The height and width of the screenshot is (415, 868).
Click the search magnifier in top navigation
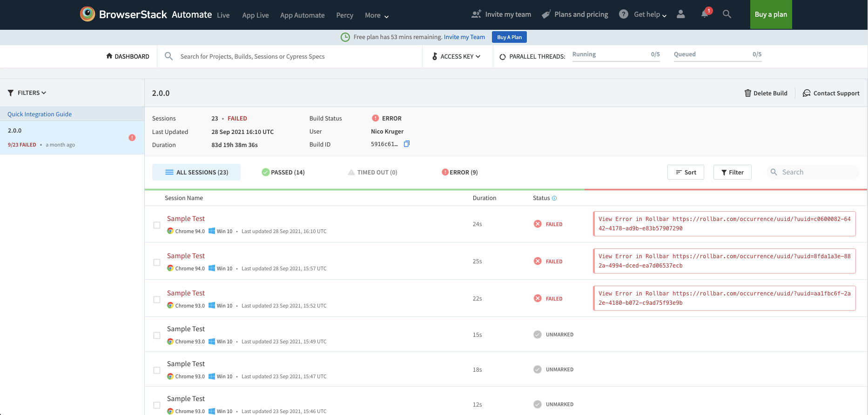pos(727,14)
